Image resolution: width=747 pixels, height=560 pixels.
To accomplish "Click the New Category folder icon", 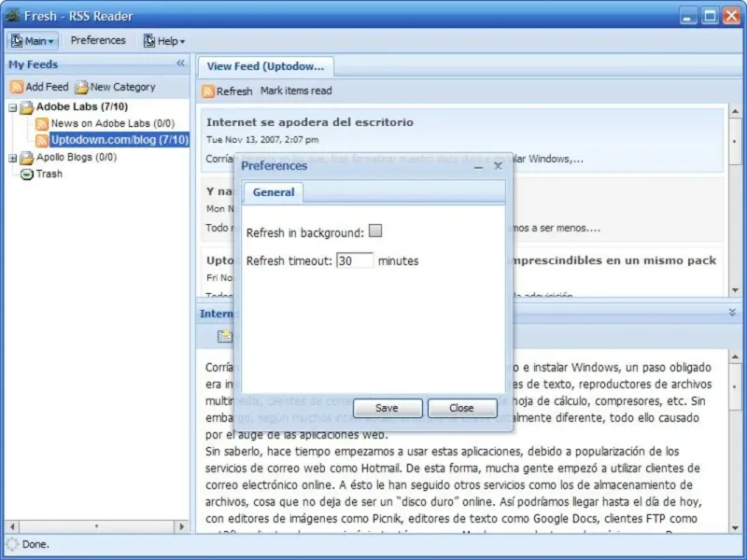I will click(82, 87).
